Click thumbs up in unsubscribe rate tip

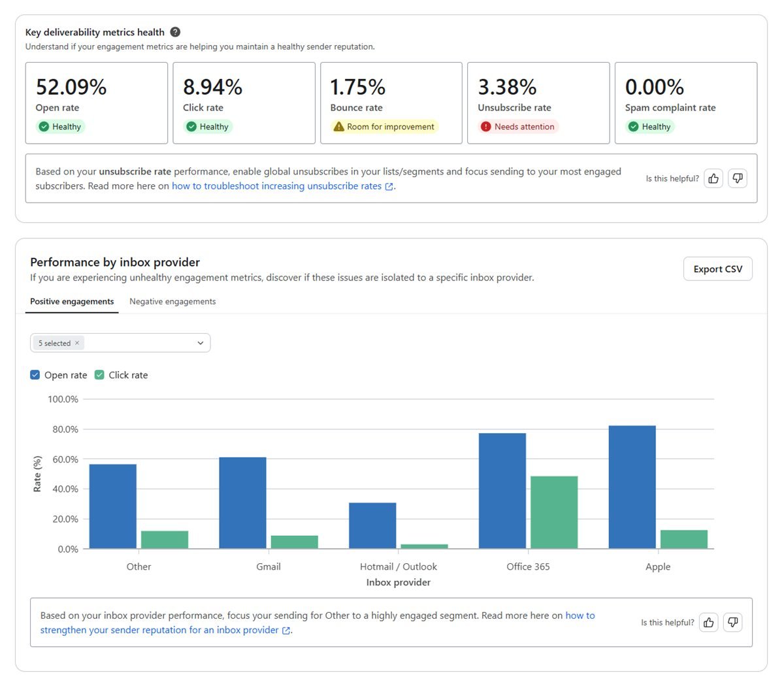713,178
